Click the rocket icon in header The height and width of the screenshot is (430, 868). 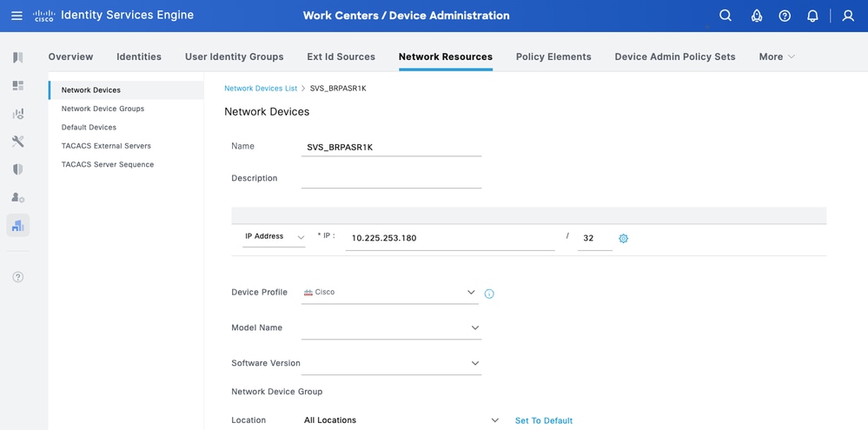click(x=756, y=16)
